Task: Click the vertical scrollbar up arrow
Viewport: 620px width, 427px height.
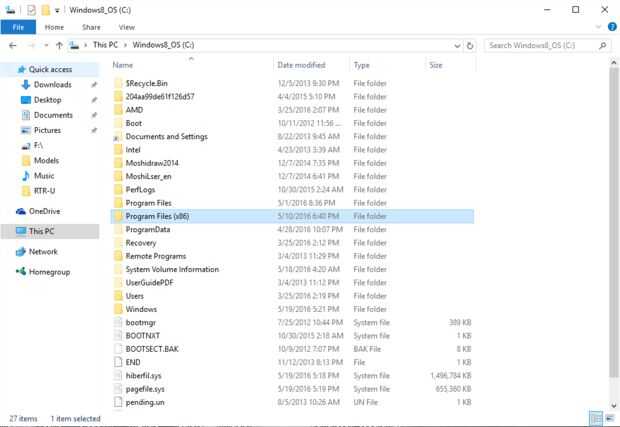Action: (614, 62)
